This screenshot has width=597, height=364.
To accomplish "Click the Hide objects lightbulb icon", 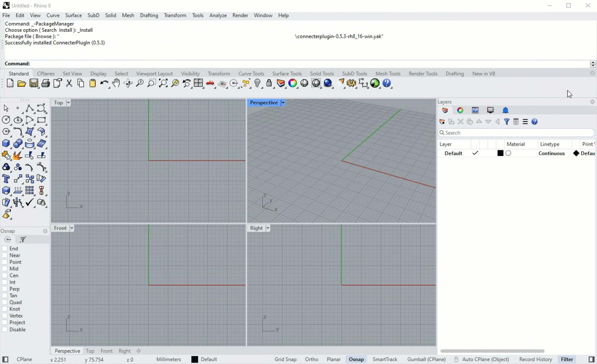I will (x=258, y=83).
